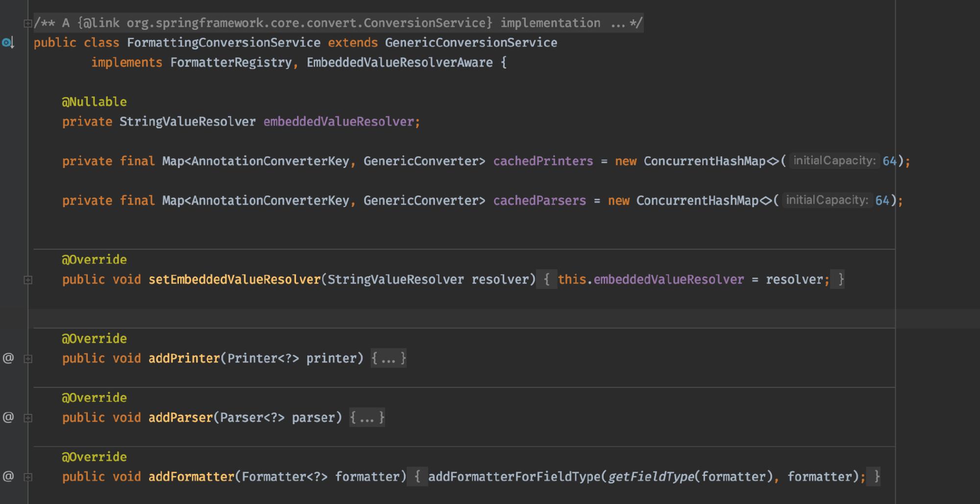Click the implemented-class gutter icon beside FormattingConversionService
This screenshot has height=504, width=980.
(x=8, y=43)
